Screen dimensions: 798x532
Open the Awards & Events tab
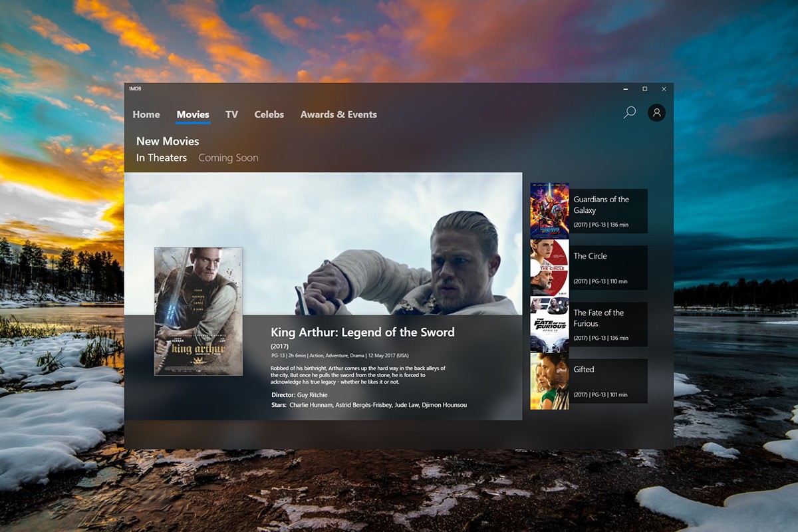pyautogui.click(x=338, y=114)
